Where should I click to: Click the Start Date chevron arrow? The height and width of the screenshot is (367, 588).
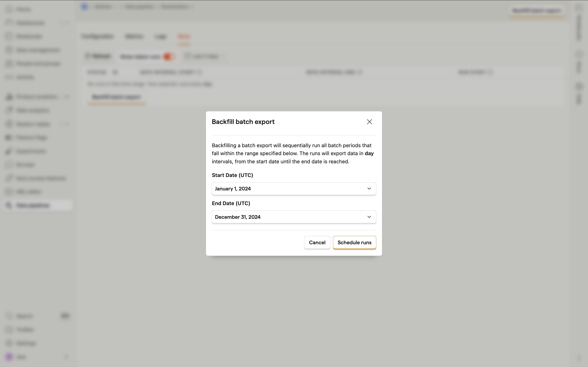[x=369, y=189]
